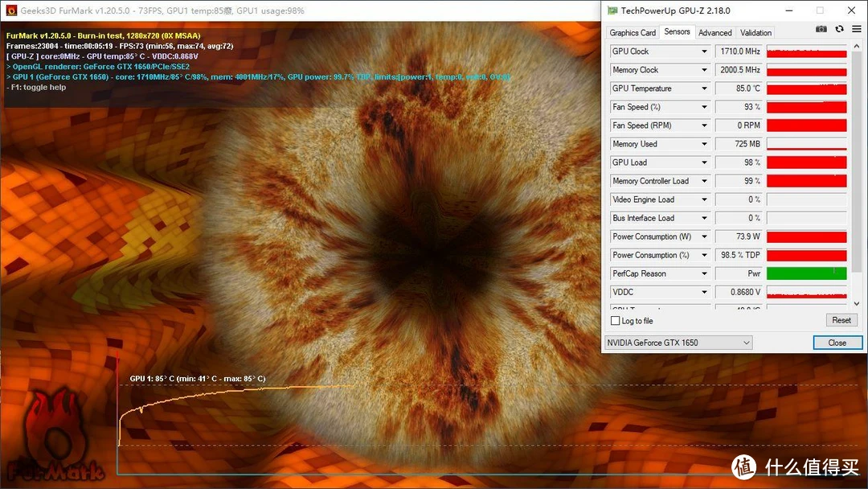Click the Power Consumption value 73.9 W
Viewport: 868px width, 489px height.
point(748,237)
